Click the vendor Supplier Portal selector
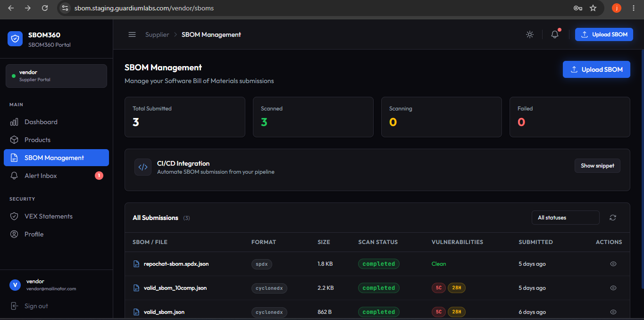 (56, 76)
